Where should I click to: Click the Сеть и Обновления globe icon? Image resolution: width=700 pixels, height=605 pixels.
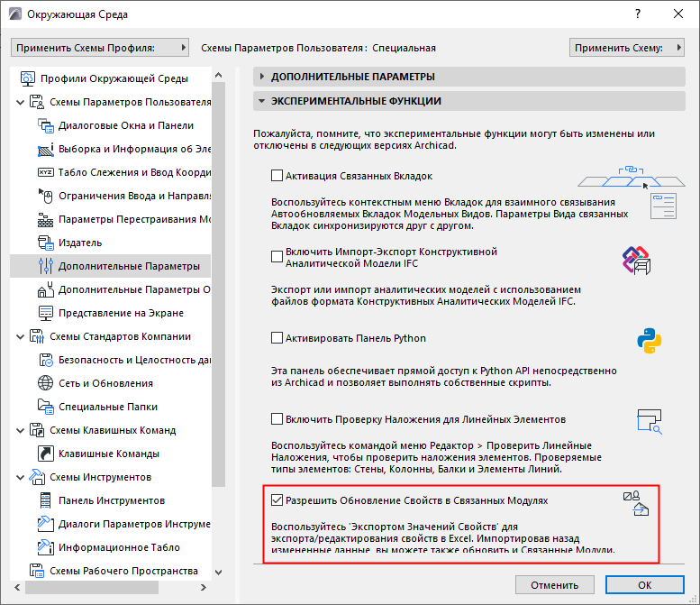point(46,383)
